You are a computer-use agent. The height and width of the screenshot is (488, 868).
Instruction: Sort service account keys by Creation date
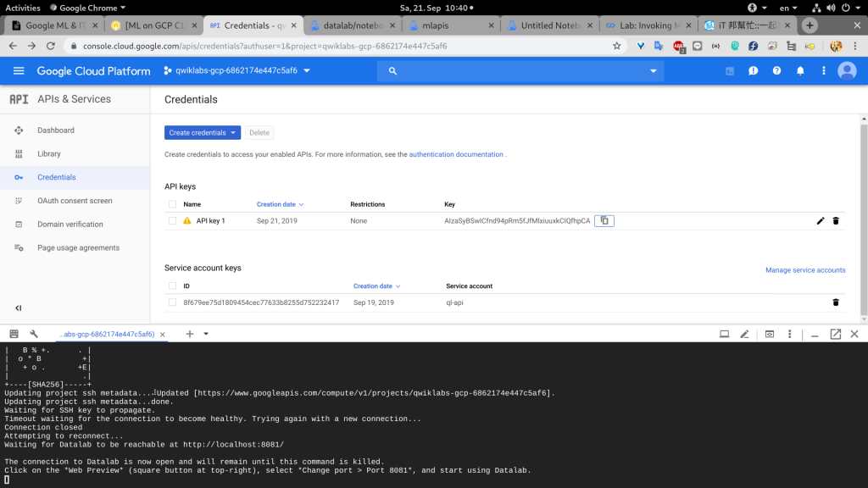point(377,286)
